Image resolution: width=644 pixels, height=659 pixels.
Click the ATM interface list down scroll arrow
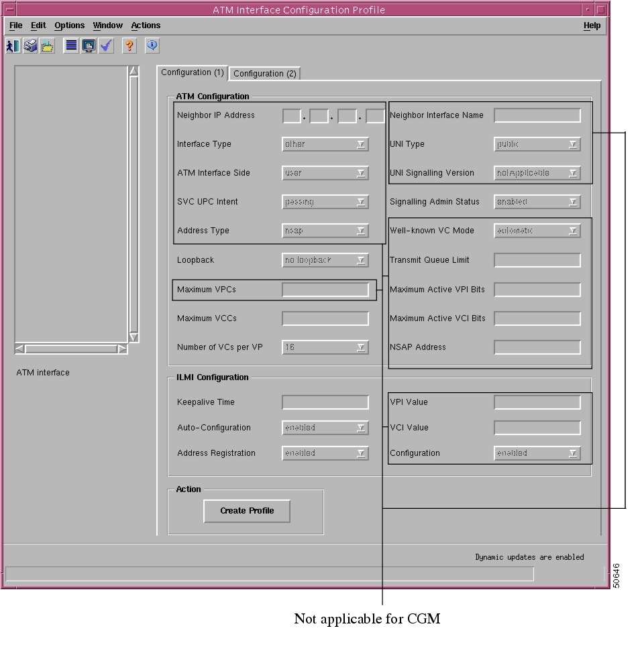133,337
